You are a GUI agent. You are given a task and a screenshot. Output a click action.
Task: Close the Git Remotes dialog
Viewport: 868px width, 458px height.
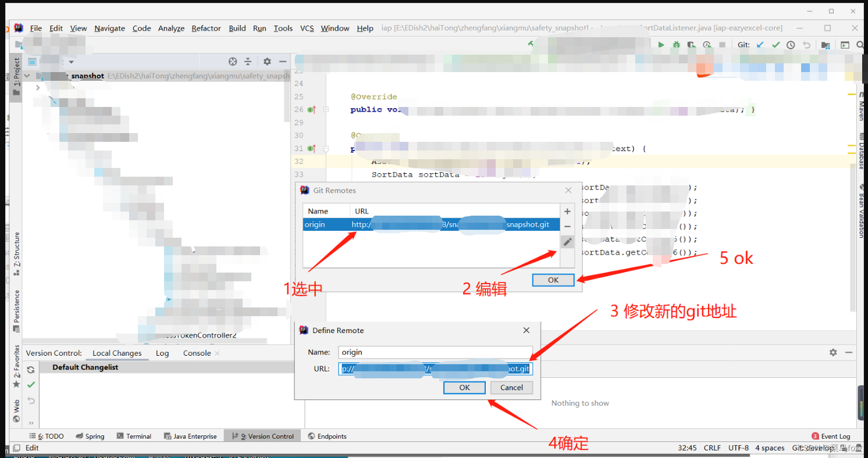(568, 190)
